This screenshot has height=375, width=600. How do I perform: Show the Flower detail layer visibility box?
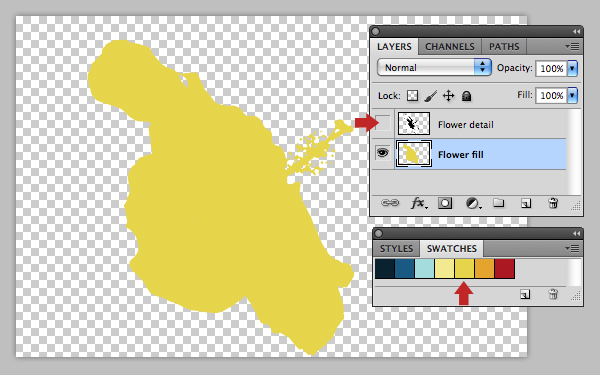tap(383, 123)
